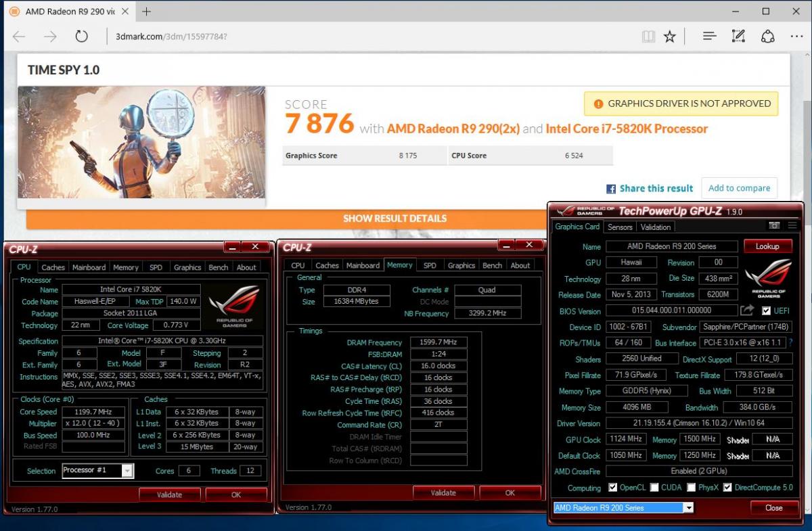Click Share this result link
This screenshot has width=812, height=531.
656,189
